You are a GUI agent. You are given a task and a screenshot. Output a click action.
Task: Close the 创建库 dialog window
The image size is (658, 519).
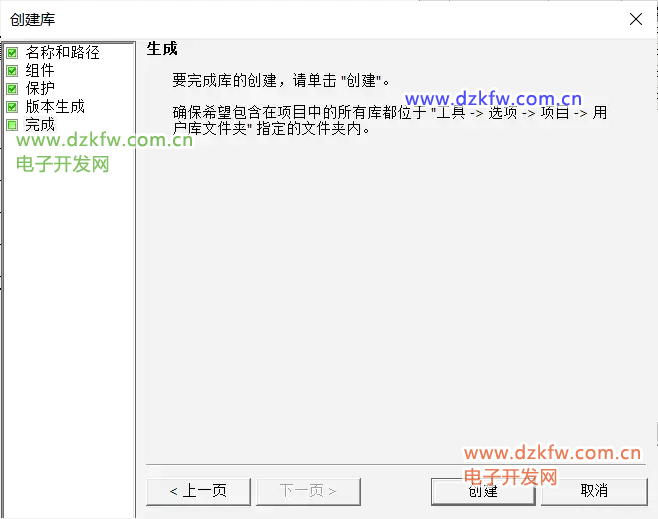pos(635,18)
